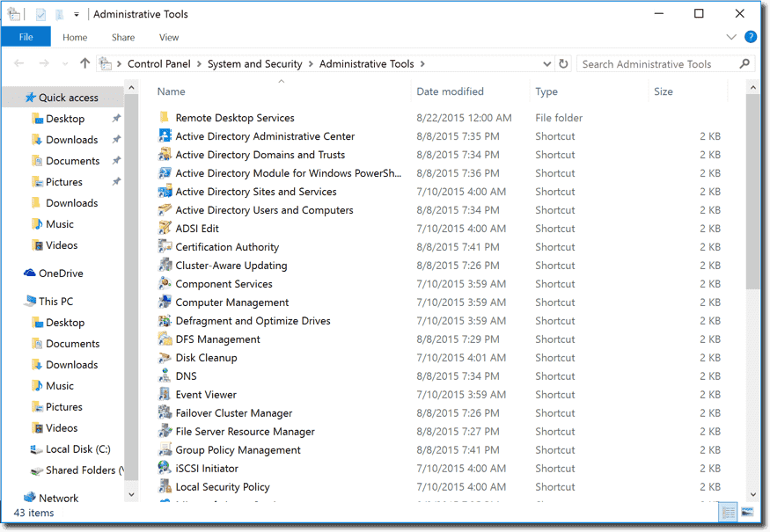Image resolution: width=770 pixels, height=532 pixels.
Task: Open Music under This PC
Action: tap(60, 386)
